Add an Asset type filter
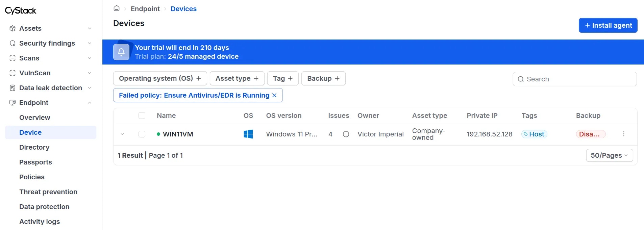This screenshot has height=230, width=644. [x=237, y=78]
